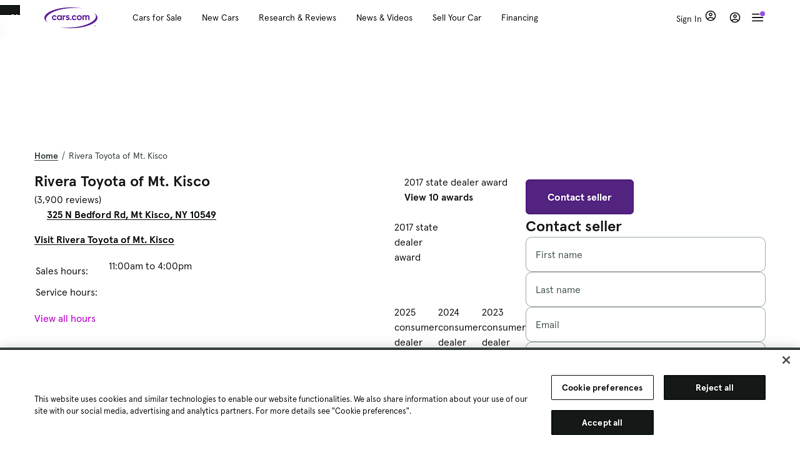Open the hamburger menu with purple dot

(758, 17)
